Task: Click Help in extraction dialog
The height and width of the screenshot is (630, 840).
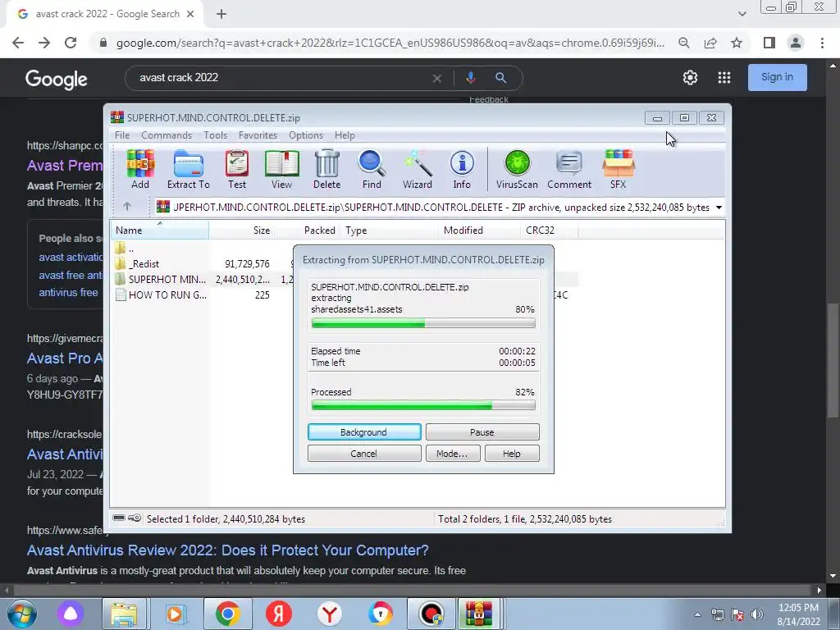Action: 512,453
